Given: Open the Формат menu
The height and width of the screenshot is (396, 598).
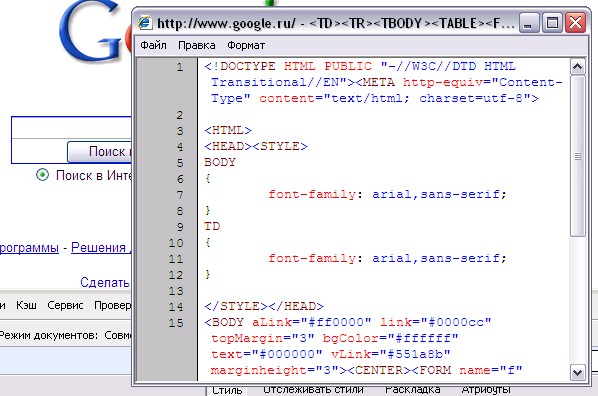Looking at the screenshot, I should point(246,45).
